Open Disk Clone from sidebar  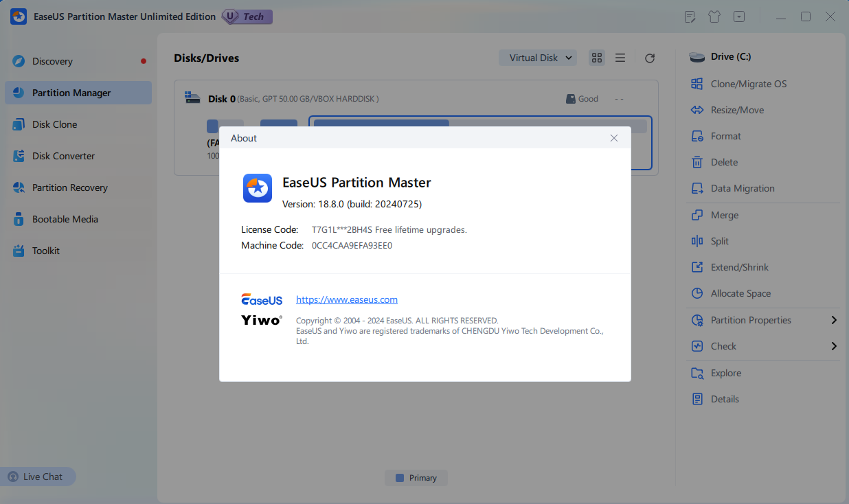pos(54,124)
